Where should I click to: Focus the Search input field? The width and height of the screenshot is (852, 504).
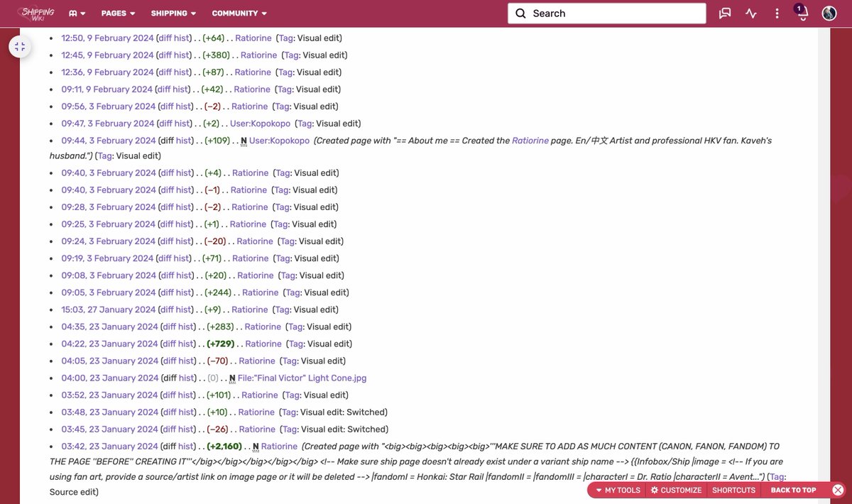click(606, 13)
